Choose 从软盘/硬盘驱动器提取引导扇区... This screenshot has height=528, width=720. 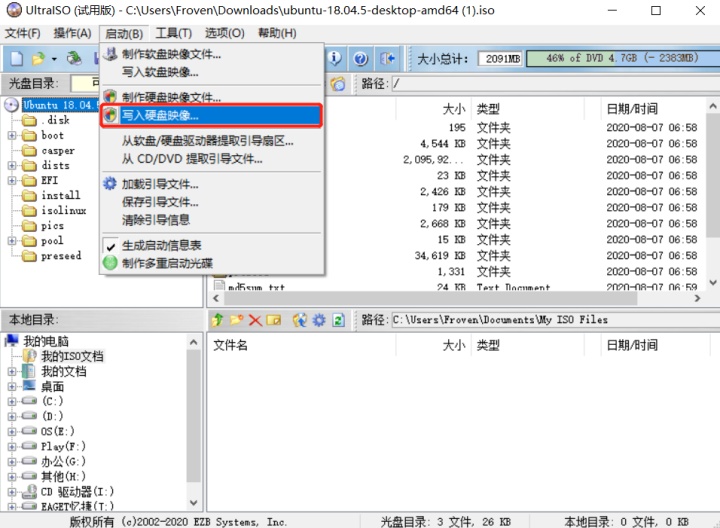[x=211, y=141]
